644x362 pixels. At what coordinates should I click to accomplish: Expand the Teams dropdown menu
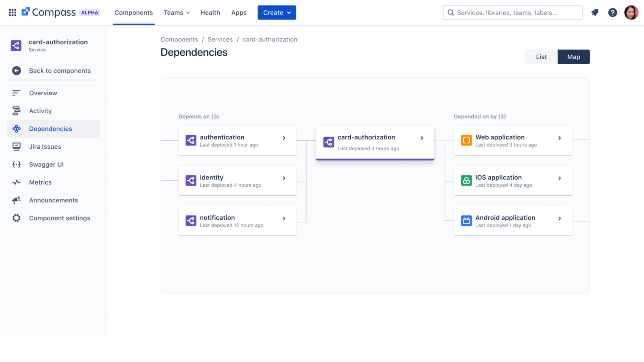click(x=177, y=13)
